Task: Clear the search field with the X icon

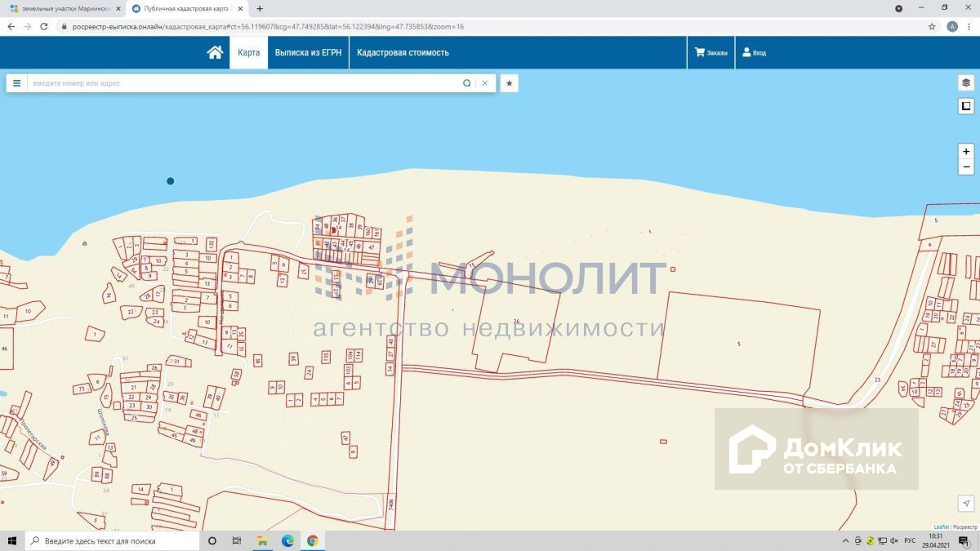Action: pyautogui.click(x=485, y=83)
